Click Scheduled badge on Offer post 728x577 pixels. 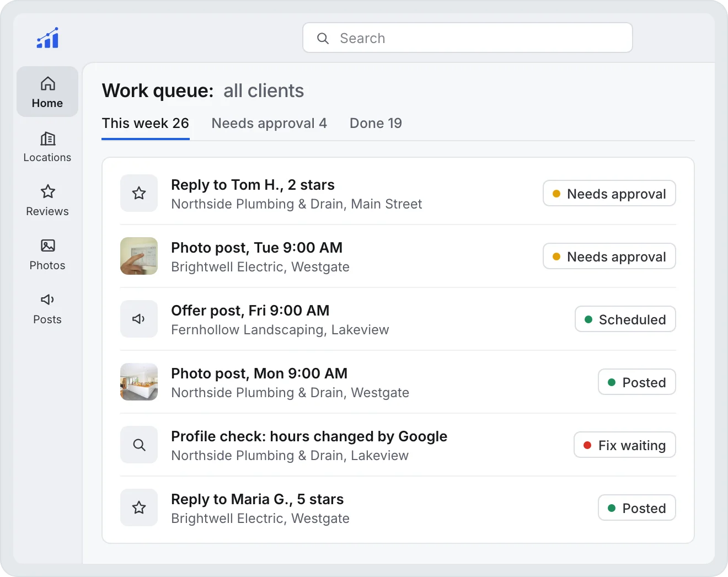pyautogui.click(x=625, y=319)
